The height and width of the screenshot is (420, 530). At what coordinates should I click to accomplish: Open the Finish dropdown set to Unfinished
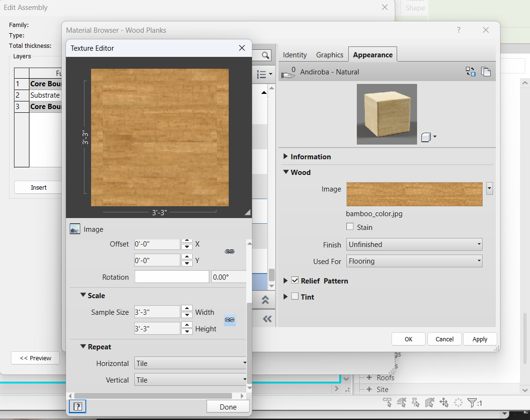click(414, 244)
